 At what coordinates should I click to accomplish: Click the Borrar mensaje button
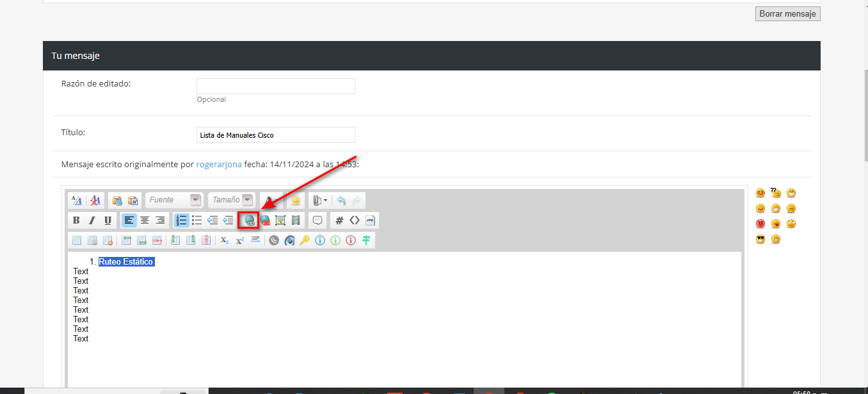[787, 13]
